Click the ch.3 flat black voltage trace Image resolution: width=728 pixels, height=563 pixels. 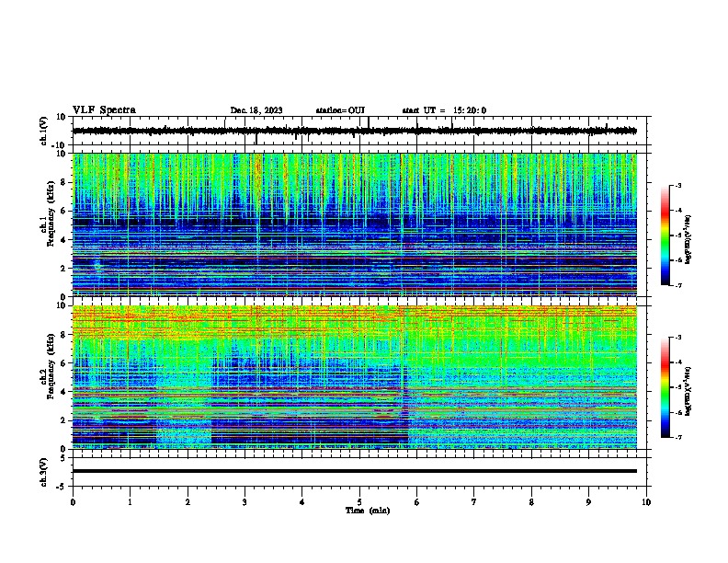point(355,471)
